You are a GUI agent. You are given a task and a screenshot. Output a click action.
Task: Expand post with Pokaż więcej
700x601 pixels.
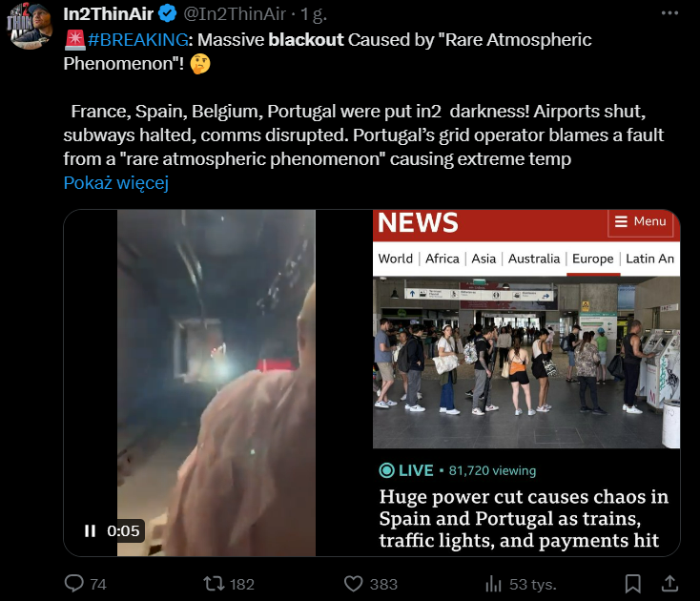(116, 183)
